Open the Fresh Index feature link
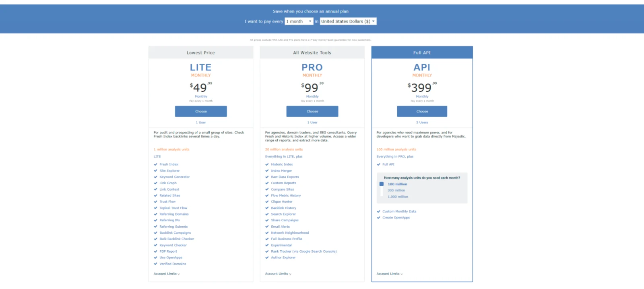The image size is (644, 289). tap(169, 164)
